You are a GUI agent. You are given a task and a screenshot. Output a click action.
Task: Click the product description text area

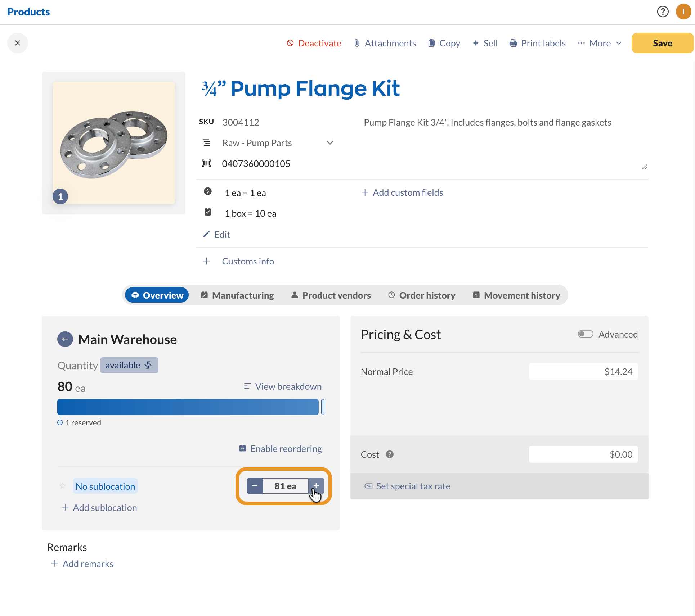[x=506, y=144]
